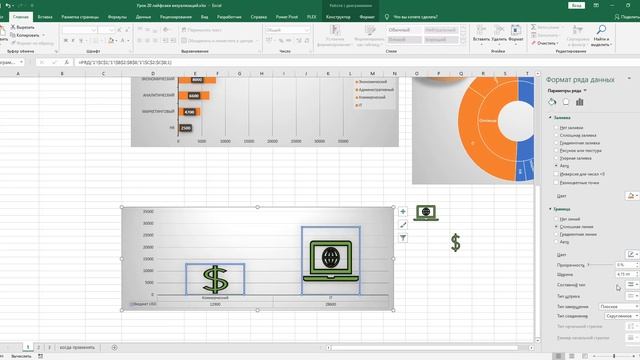Open the 'Составной тип' compound type dropdown
Image resolution: width=640 pixels, height=360 pixels.
click(x=632, y=284)
